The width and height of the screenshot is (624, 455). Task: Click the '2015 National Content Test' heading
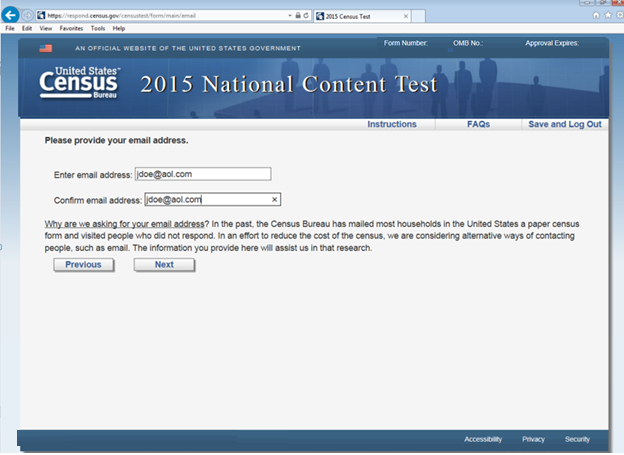point(289,84)
